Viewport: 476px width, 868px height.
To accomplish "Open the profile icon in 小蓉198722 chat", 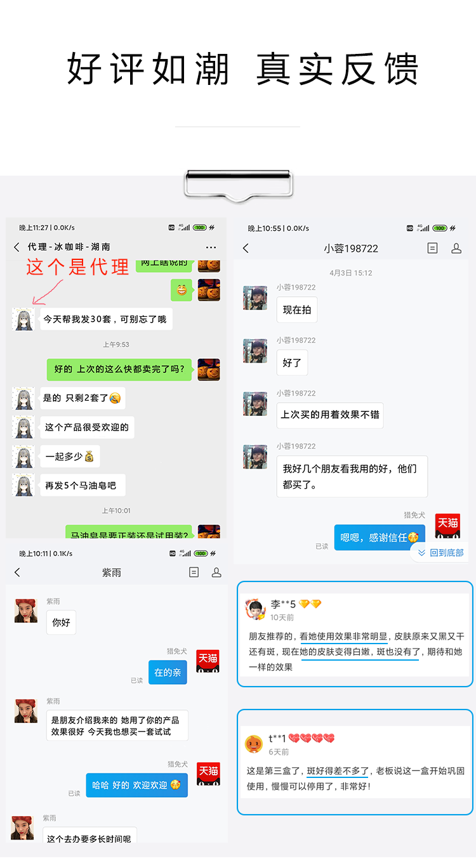I will (x=456, y=249).
